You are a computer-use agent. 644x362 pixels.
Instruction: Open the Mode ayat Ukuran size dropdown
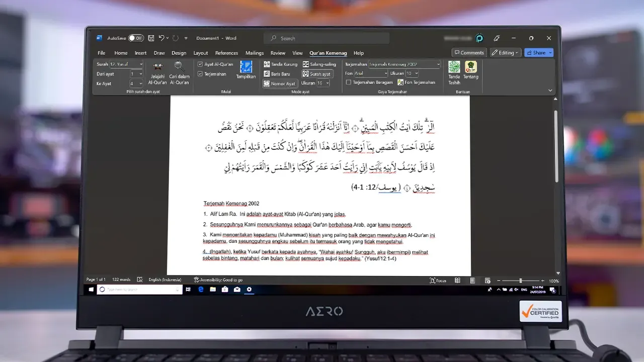323,83
